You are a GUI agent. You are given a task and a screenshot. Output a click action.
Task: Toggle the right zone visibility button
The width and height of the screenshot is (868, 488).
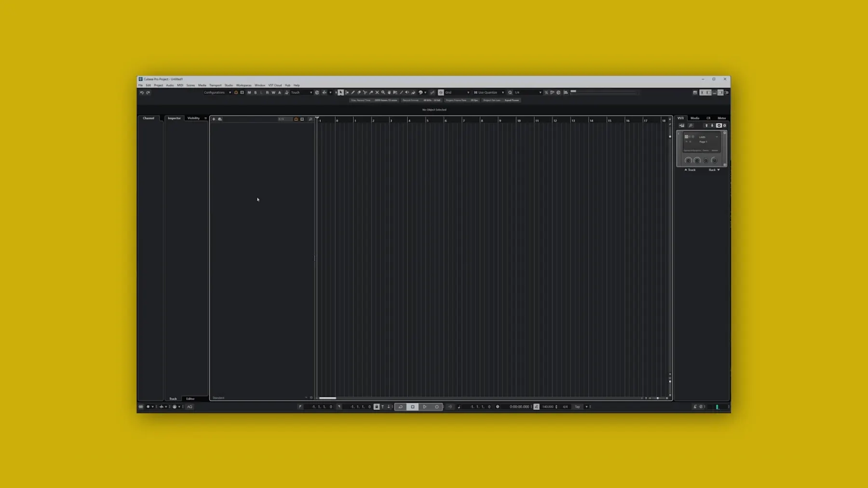[x=720, y=92]
